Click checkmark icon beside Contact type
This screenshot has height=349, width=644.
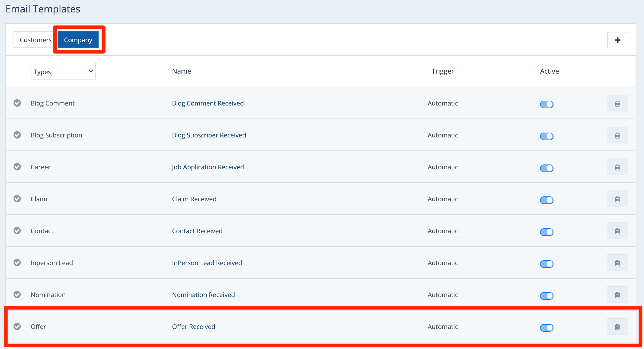(17, 231)
